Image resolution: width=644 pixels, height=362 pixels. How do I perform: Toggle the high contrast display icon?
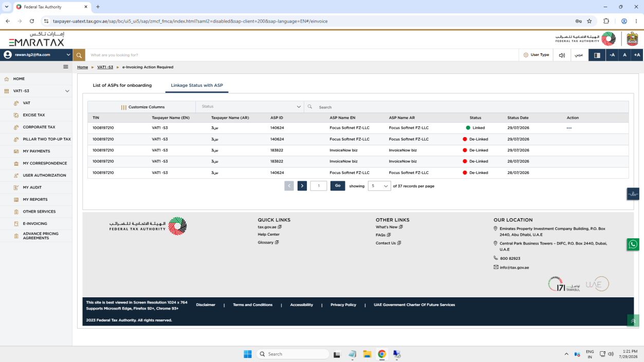(597, 55)
